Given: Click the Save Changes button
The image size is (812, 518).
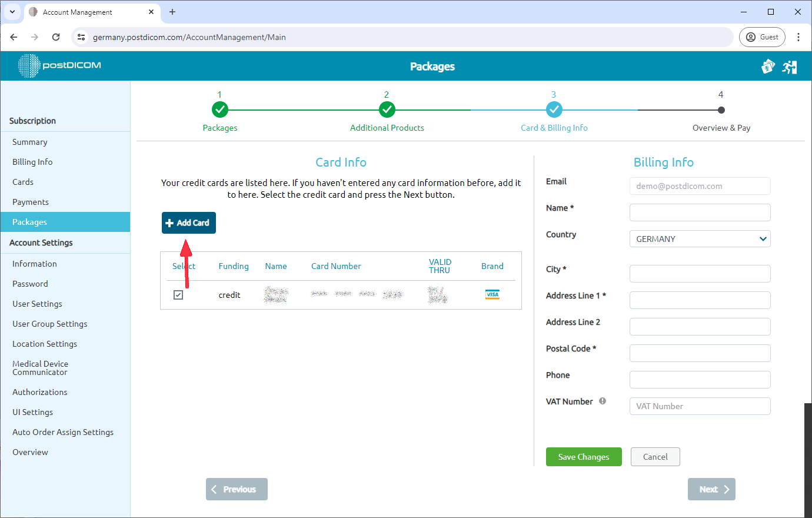Looking at the screenshot, I should pos(583,456).
